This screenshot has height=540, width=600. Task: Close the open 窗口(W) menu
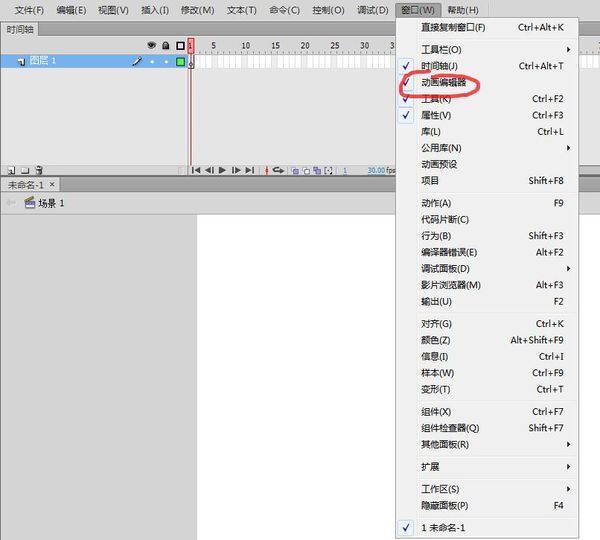point(418,10)
